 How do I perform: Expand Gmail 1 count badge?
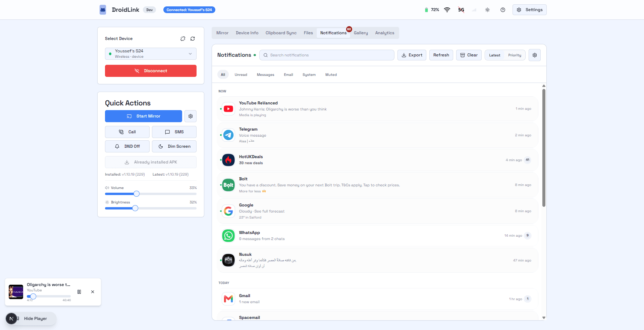528,299
